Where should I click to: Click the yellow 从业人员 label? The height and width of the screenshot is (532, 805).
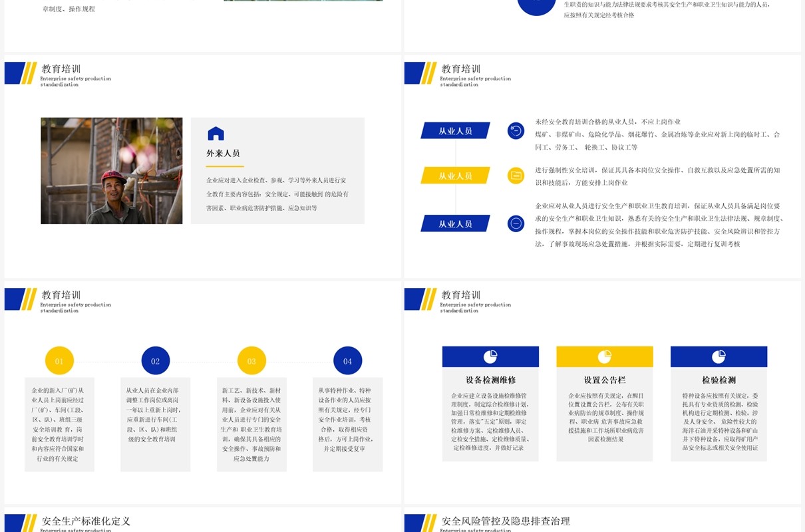coord(455,176)
